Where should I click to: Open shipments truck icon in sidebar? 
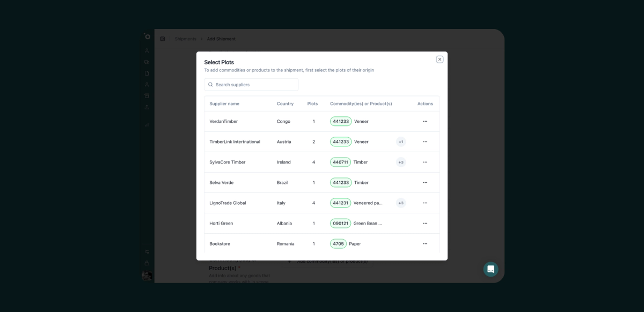(x=147, y=62)
